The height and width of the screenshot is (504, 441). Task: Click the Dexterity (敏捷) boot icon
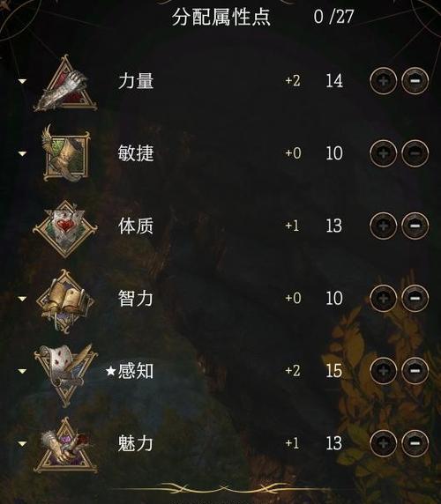point(65,153)
